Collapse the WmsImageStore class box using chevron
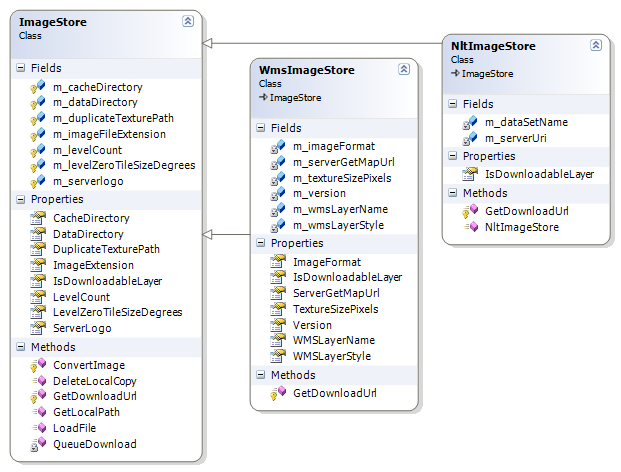621x472 pixels. click(x=404, y=69)
